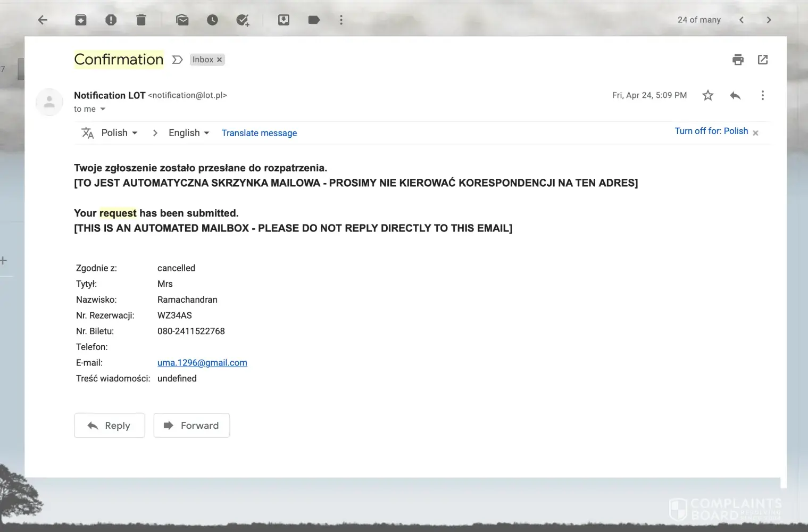The height and width of the screenshot is (532, 808).
Task: Click the 'cancelled' value next to Zgodnie z
Action: coord(176,268)
